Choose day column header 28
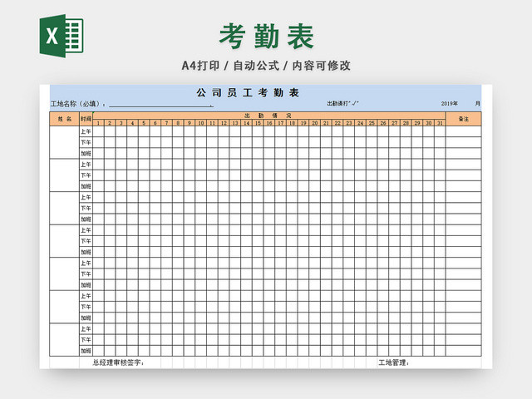Image resolution: width=532 pixels, height=399 pixels. 406,123
